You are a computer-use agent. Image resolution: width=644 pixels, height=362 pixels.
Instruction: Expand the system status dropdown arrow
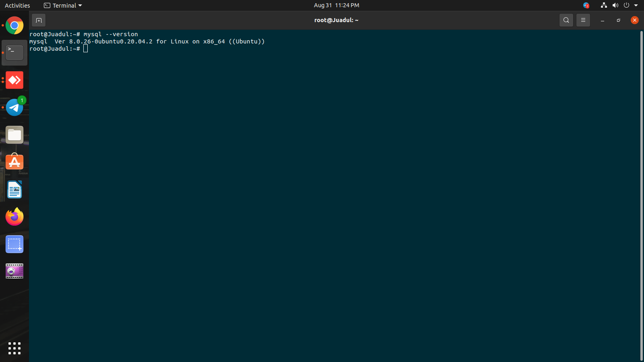click(x=636, y=5)
